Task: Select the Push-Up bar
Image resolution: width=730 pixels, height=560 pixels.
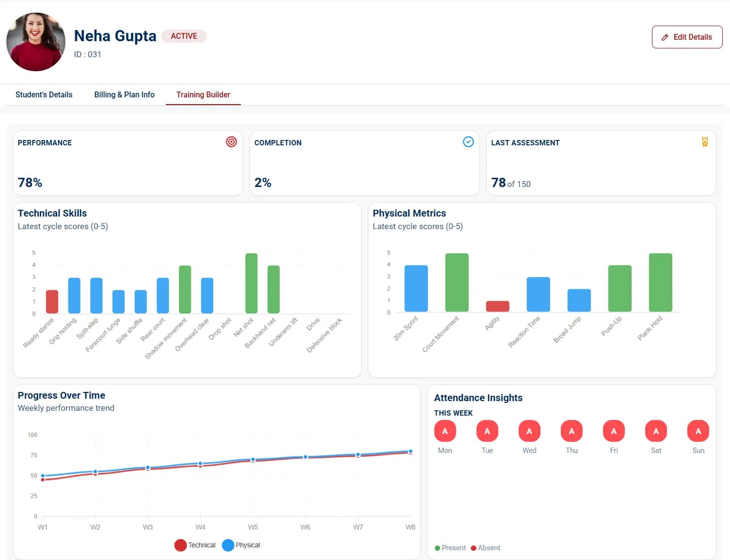Action: click(x=620, y=288)
